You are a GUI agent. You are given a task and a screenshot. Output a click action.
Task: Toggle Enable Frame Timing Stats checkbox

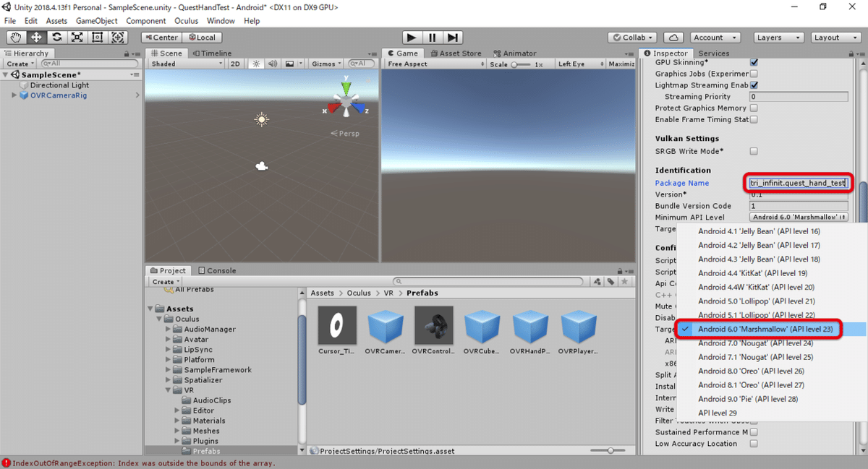(x=754, y=120)
